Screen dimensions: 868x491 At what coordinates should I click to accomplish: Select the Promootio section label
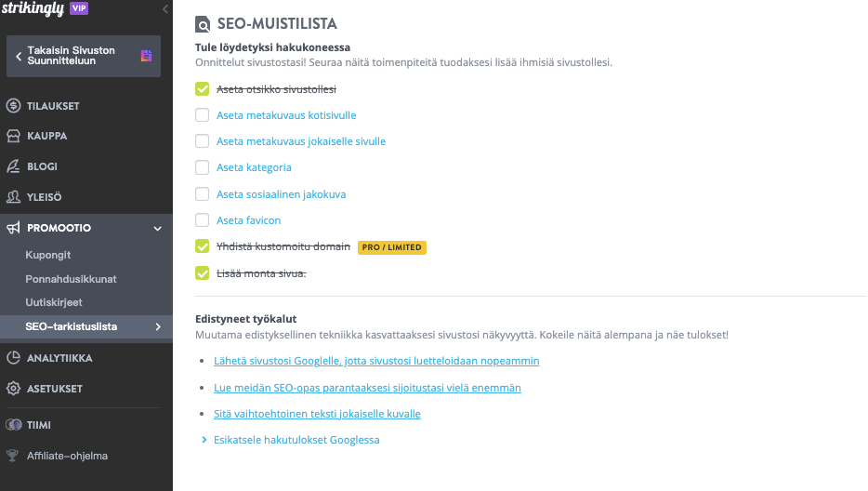click(59, 228)
